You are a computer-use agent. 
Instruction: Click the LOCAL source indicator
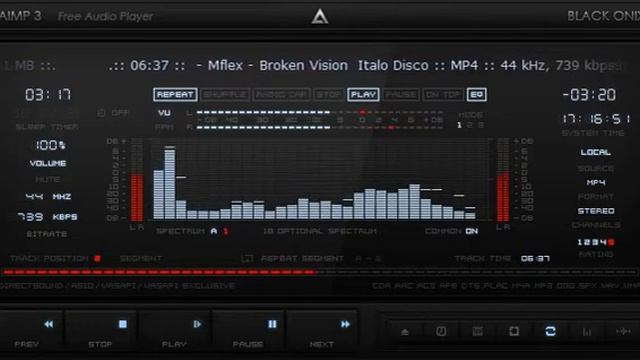[596, 152]
